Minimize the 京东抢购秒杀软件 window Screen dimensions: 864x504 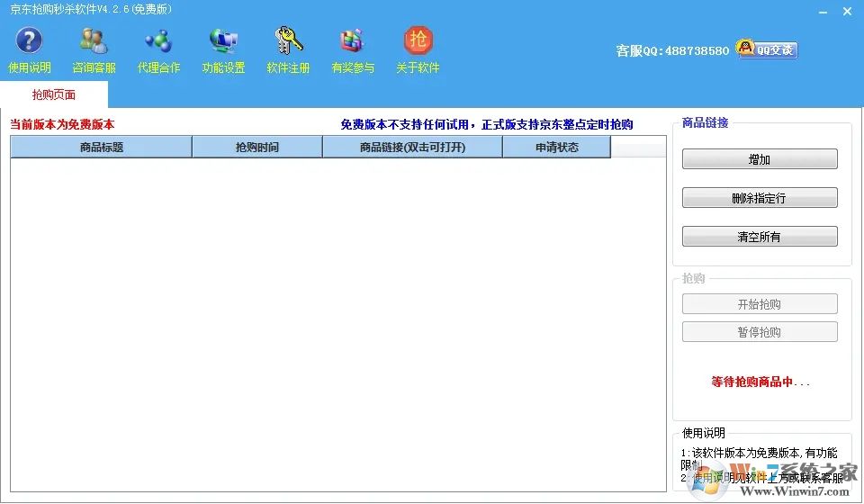[822, 11]
